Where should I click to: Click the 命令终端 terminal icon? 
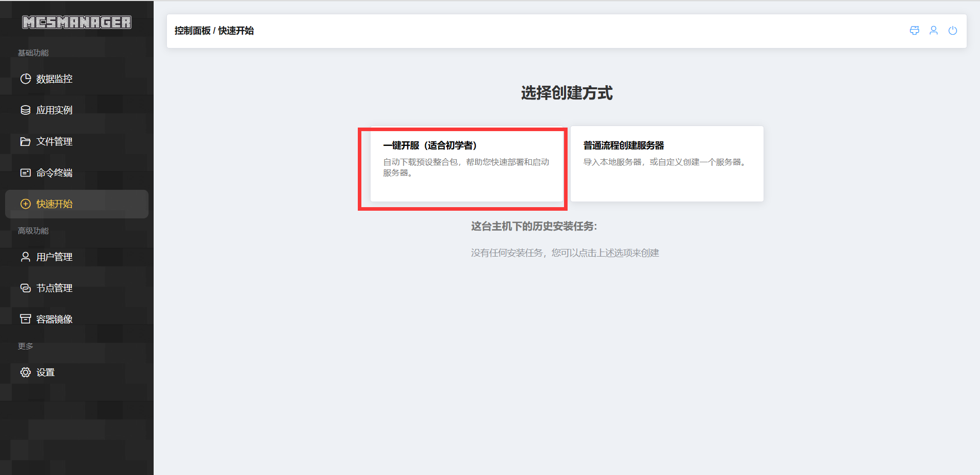26,172
